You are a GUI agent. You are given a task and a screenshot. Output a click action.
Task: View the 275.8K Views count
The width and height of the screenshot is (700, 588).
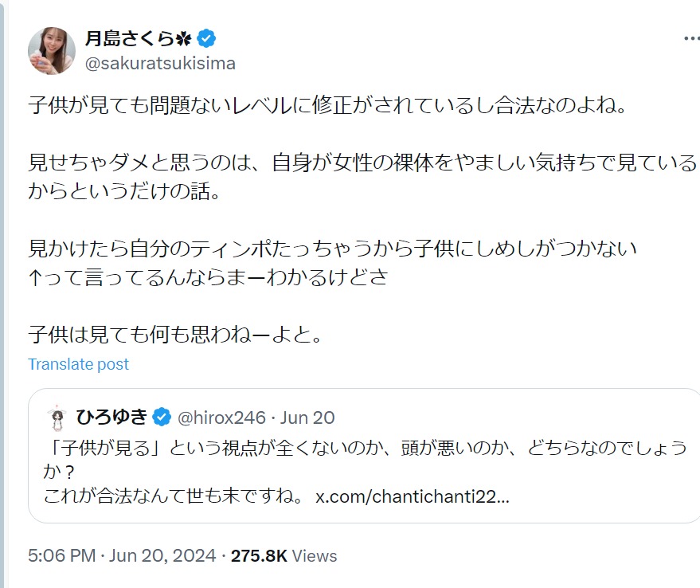284,555
